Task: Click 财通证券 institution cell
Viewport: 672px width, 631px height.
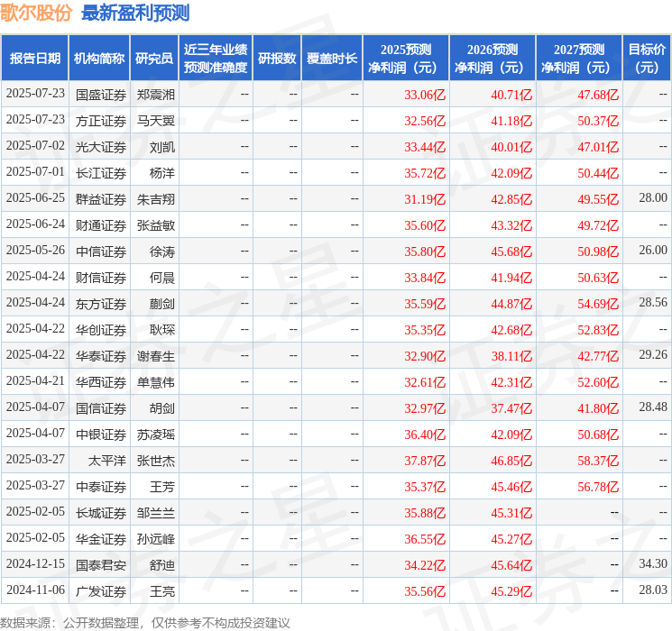Action: (x=101, y=225)
